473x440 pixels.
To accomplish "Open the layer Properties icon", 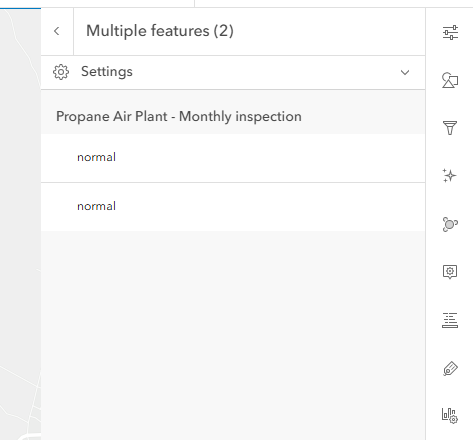I will point(450,32).
